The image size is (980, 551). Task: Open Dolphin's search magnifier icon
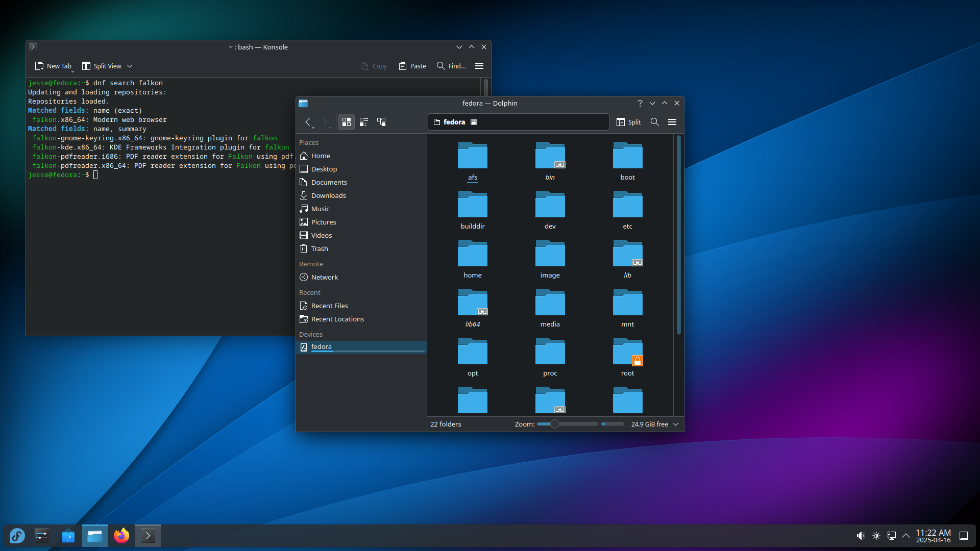tap(655, 122)
